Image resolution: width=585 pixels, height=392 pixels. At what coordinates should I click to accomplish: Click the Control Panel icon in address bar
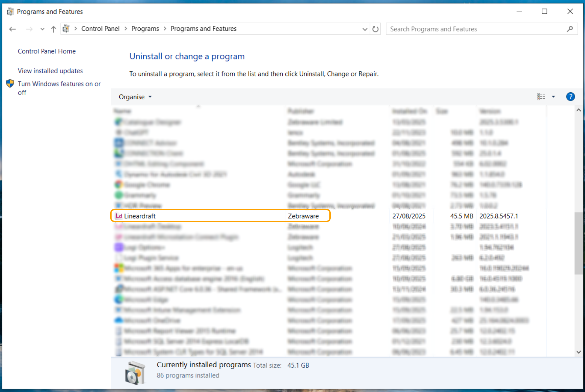coord(66,29)
